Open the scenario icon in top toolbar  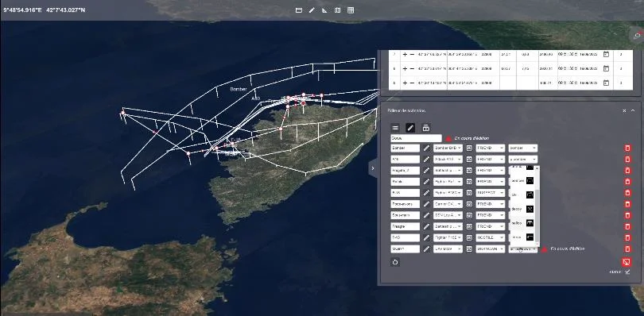tap(299, 10)
